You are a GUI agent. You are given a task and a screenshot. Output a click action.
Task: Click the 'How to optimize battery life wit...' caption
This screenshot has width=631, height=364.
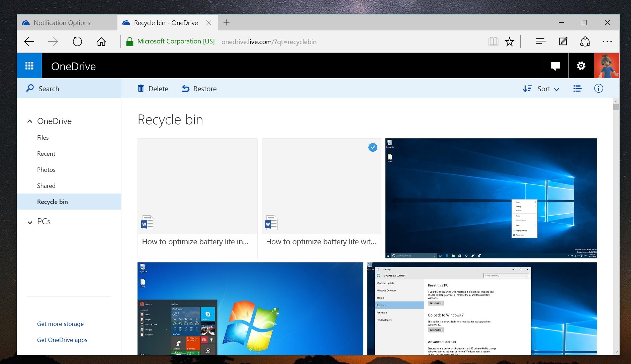pyautogui.click(x=321, y=242)
